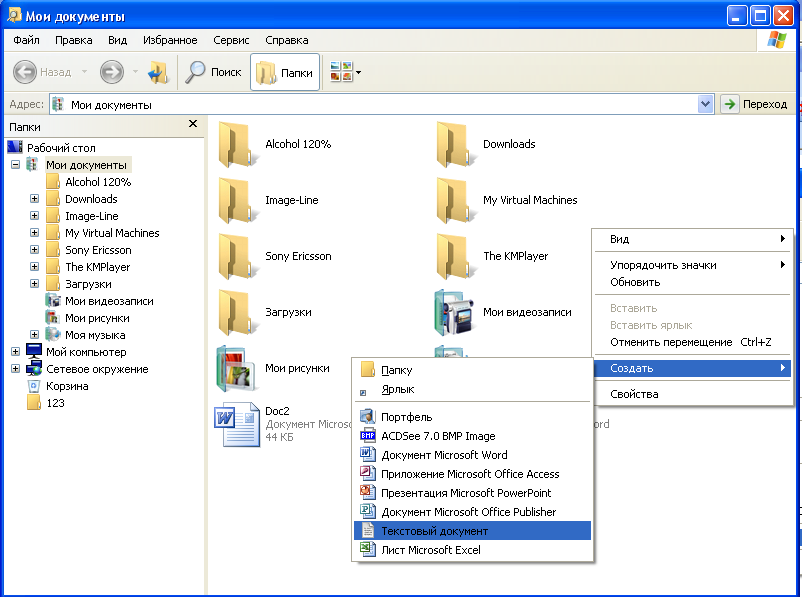This screenshot has width=802, height=597.
Task: Create new Документ Microsoft Word
Action: click(472, 455)
